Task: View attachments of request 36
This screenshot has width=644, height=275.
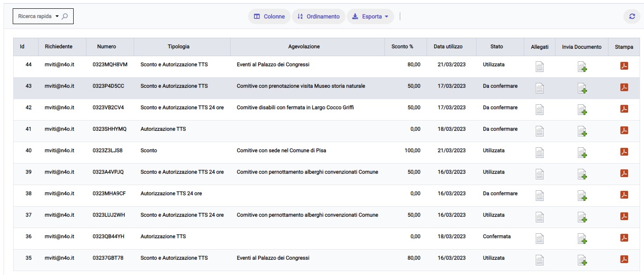Action: pos(540,238)
